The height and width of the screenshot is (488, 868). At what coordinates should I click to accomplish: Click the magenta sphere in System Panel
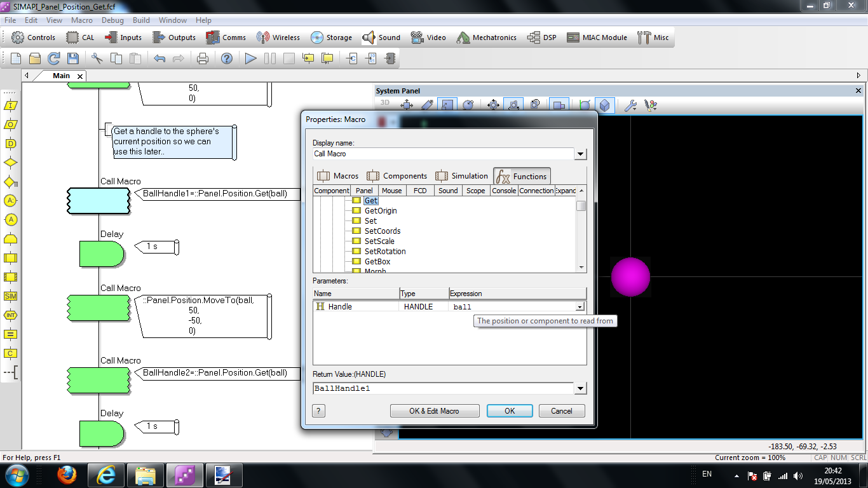tap(630, 277)
